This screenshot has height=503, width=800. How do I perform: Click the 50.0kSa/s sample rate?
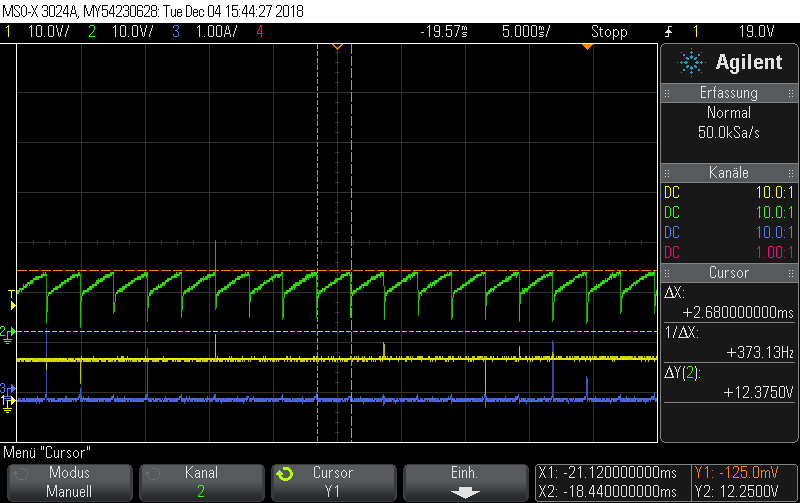[x=729, y=133]
